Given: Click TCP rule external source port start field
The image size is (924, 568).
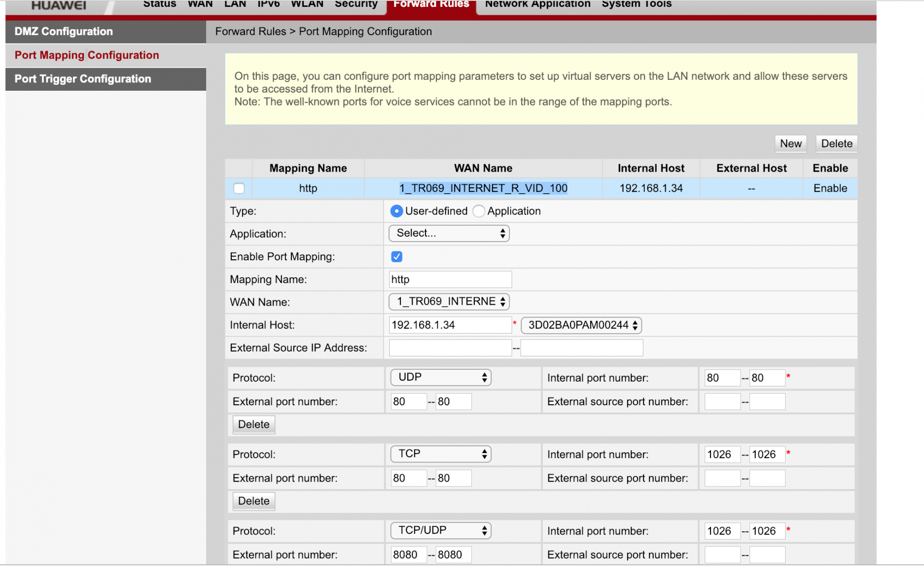Looking at the screenshot, I should point(722,478).
